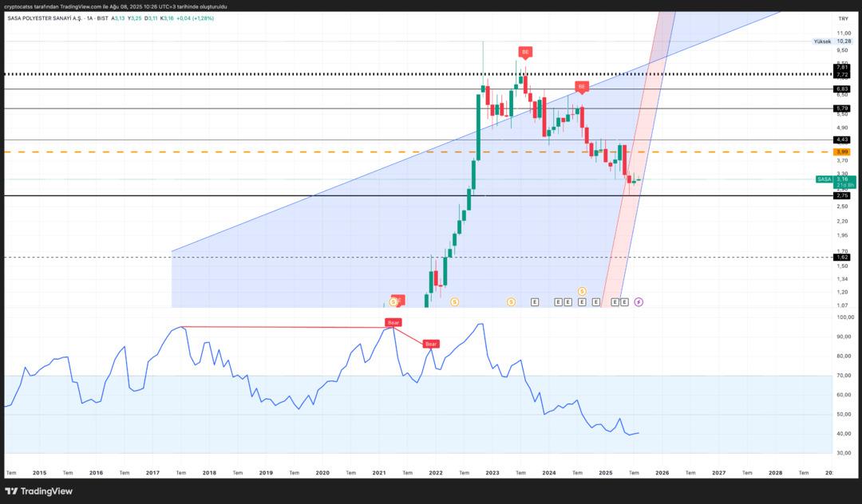The height and width of the screenshot is (504, 862).
Task: Click the 2028 label on time axis
Action: [x=775, y=473]
